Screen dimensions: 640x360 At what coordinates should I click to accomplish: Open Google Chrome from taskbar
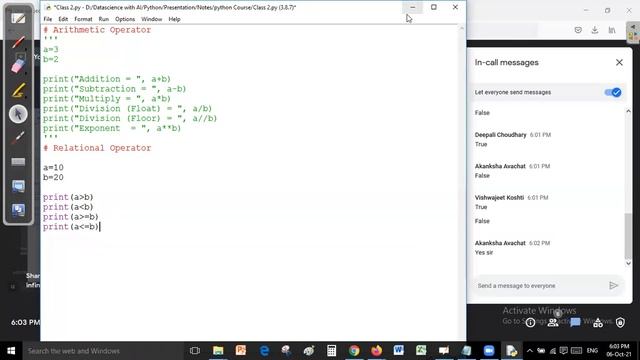(354, 351)
